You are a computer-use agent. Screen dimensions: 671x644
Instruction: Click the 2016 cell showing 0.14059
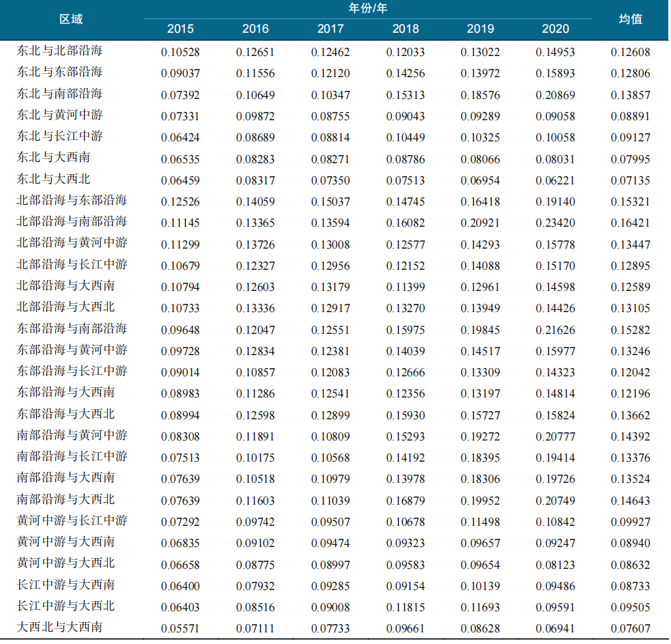255,202
